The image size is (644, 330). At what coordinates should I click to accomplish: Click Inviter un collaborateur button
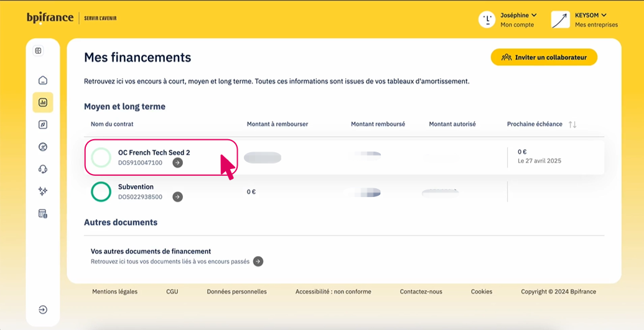pyautogui.click(x=544, y=57)
